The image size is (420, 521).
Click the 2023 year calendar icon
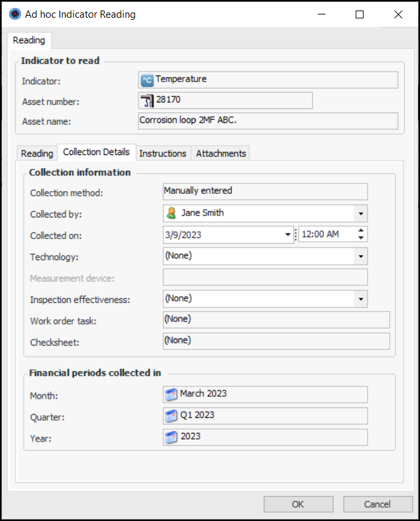[171, 438]
